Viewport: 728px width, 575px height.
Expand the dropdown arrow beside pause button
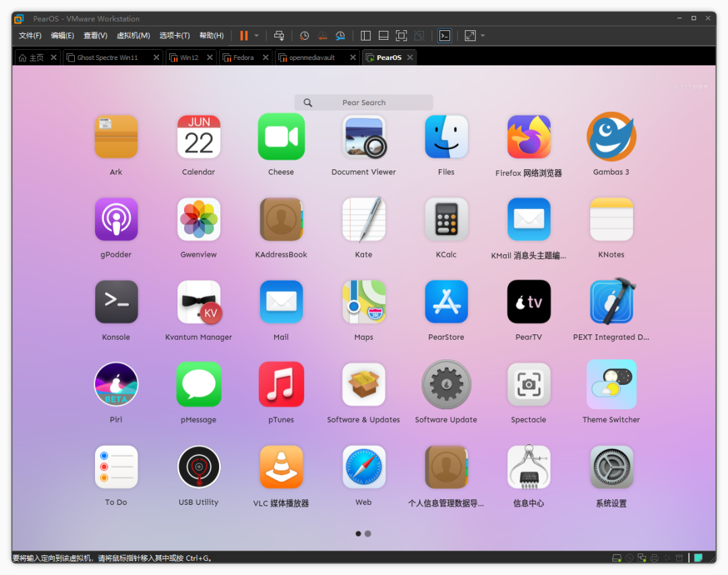click(x=257, y=36)
